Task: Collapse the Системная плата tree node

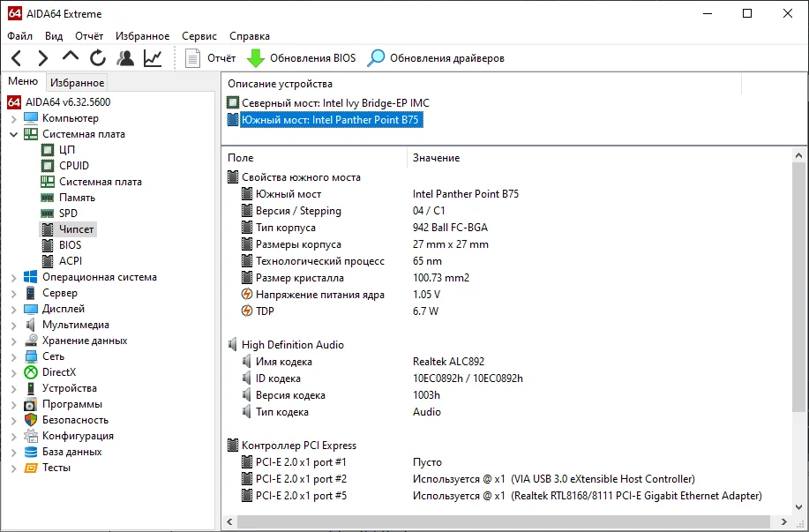Action: coord(13,134)
